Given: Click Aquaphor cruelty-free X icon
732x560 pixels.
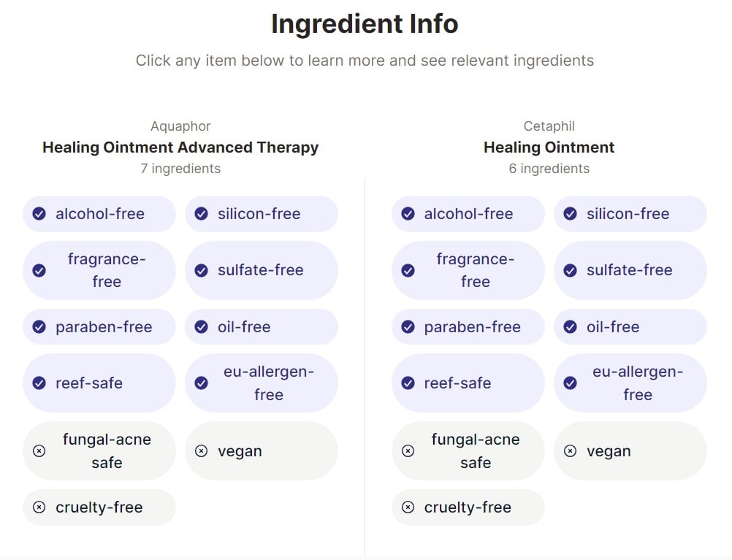Looking at the screenshot, I should pos(39,507).
